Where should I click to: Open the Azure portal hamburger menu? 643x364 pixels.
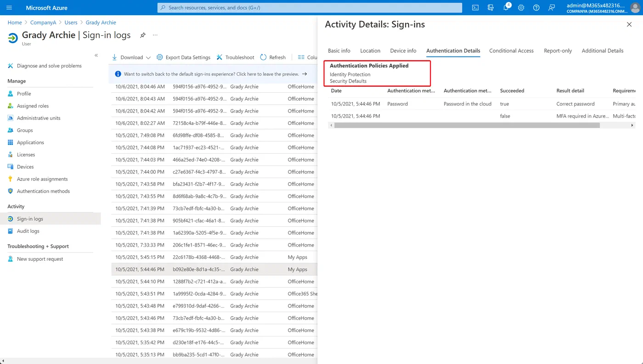9,8
